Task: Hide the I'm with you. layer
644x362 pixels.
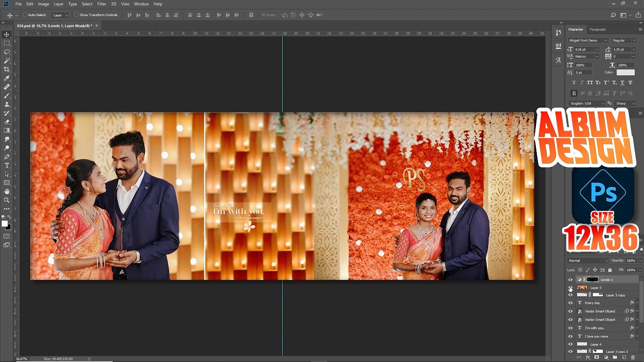Action: pos(571,328)
